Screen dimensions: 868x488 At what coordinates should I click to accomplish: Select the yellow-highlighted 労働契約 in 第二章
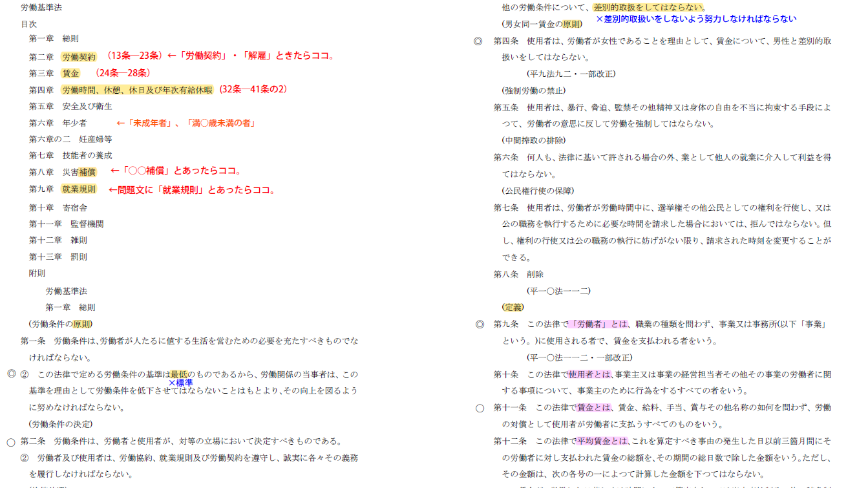[79, 57]
